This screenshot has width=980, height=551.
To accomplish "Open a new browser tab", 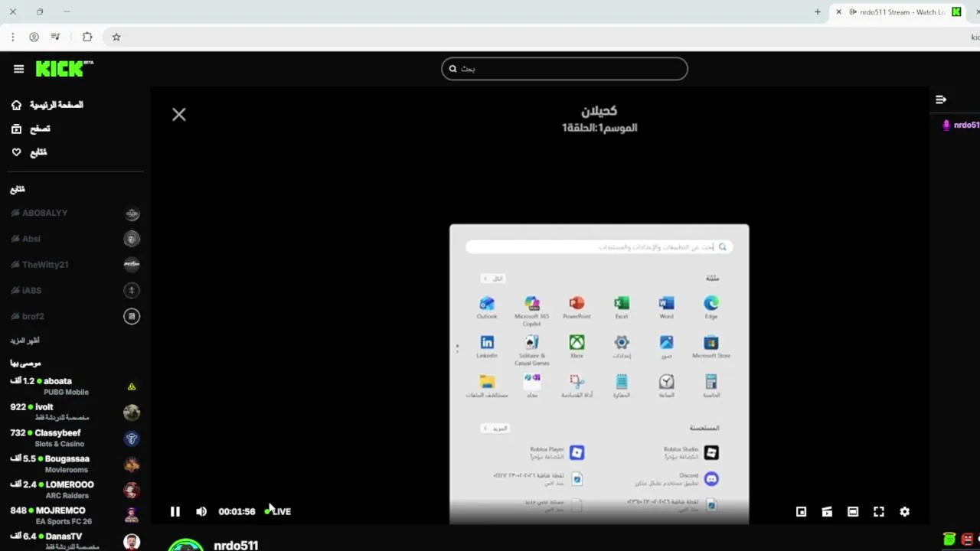I will pyautogui.click(x=818, y=12).
